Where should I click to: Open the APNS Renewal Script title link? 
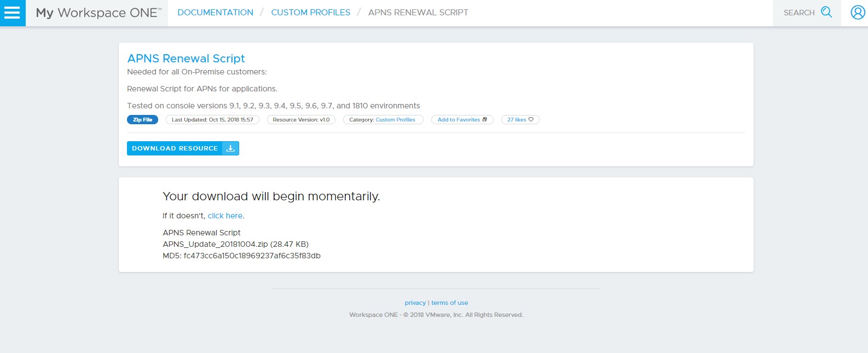[x=186, y=59]
